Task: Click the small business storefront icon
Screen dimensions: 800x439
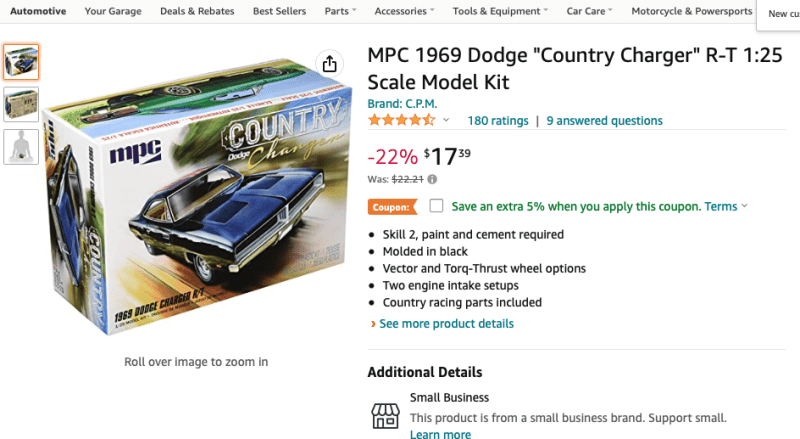Action: (385, 416)
